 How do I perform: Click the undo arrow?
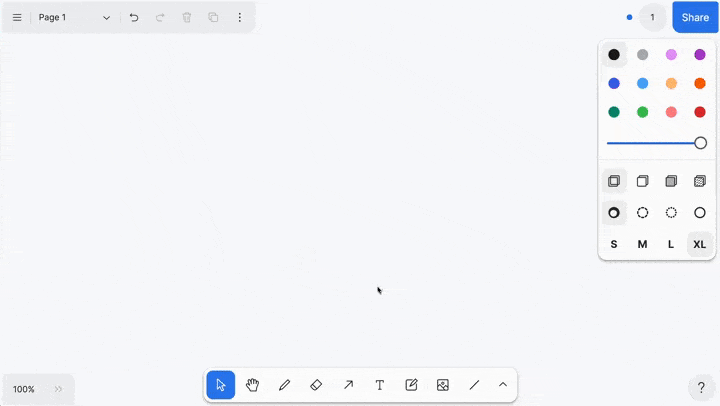tap(134, 17)
